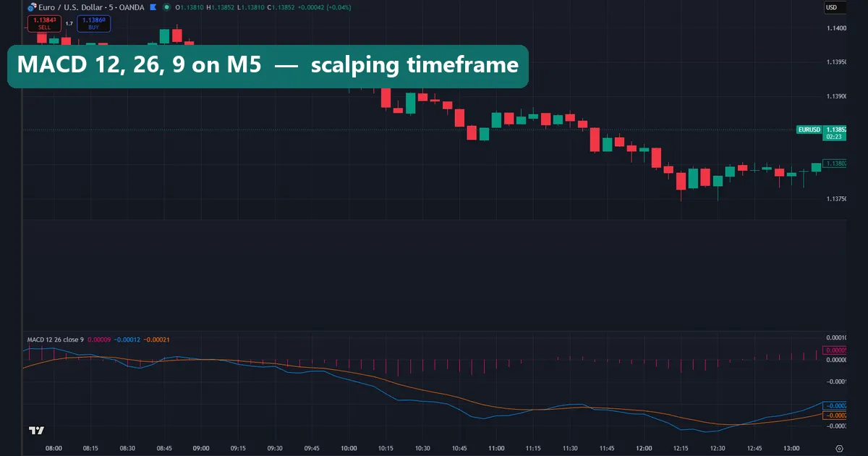Click the 08:00 time axis label
Screen dimensions: 868x456
point(54,448)
